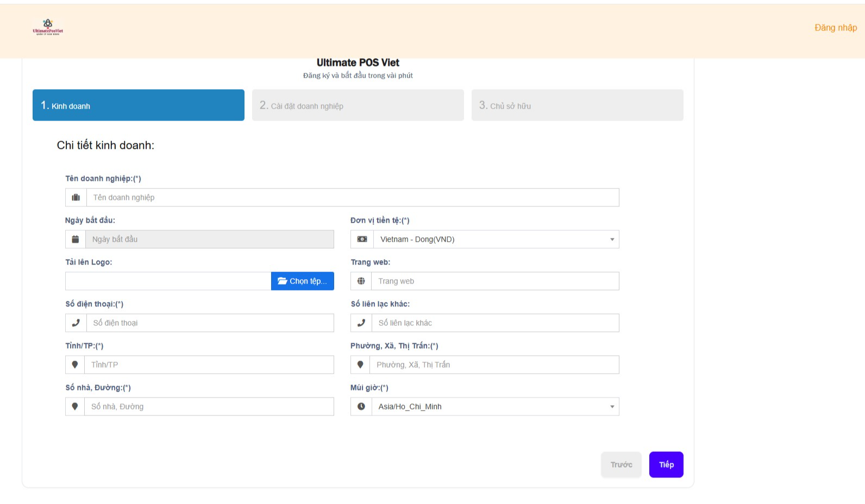Focus the Số nhà, Đường input field
The height and width of the screenshot is (504, 865).
pyautogui.click(x=209, y=407)
